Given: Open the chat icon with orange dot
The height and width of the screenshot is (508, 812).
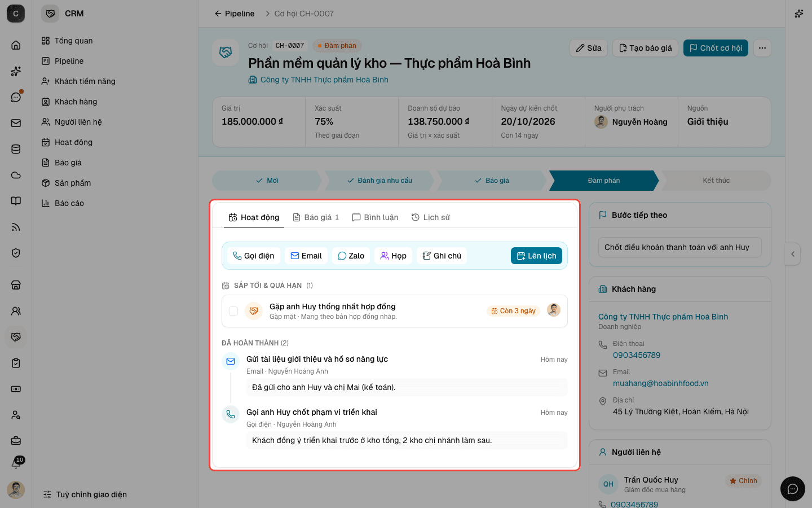Looking at the screenshot, I should point(16,97).
